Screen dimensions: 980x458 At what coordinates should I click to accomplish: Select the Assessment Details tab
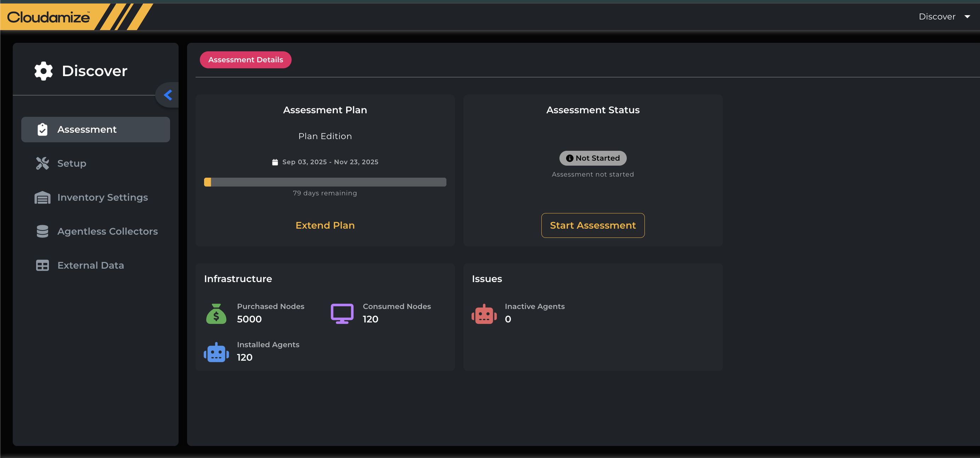(246, 60)
